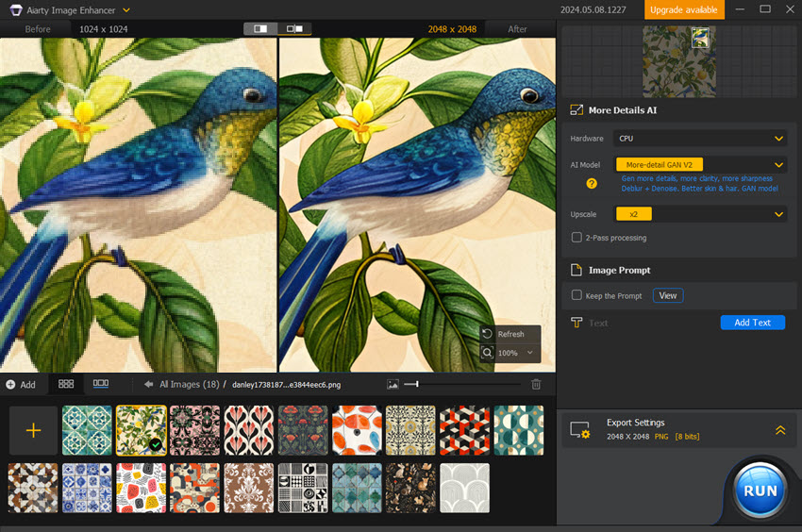Click the Refresh preview button
This screenshot has height=532, width=802.
(510, 334)
